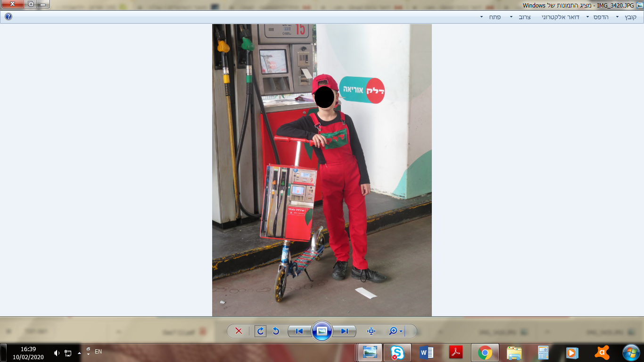
Task: Open the zoom magnifier control
Action: (395, 331)
